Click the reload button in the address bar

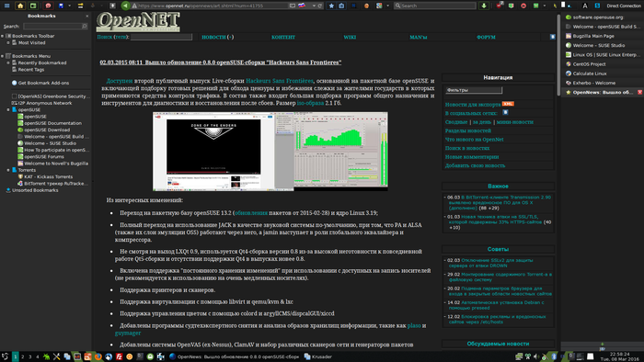[320, 6]
